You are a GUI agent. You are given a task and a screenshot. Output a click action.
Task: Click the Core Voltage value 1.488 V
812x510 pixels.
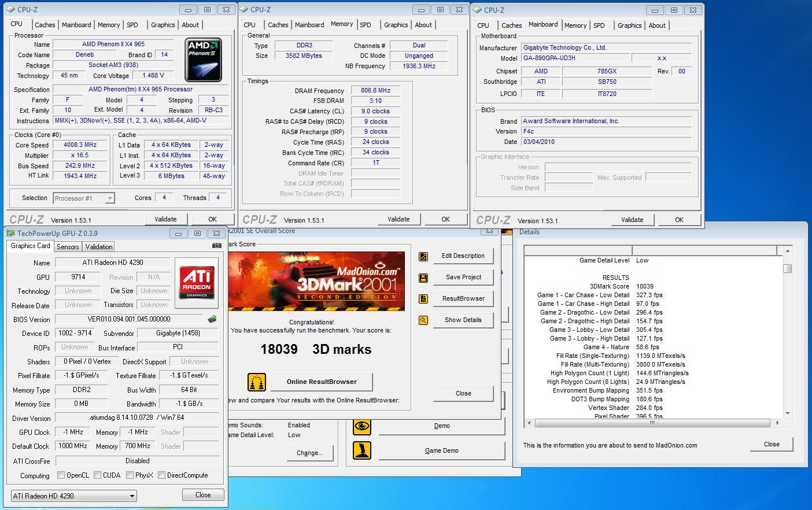point(153,75)
